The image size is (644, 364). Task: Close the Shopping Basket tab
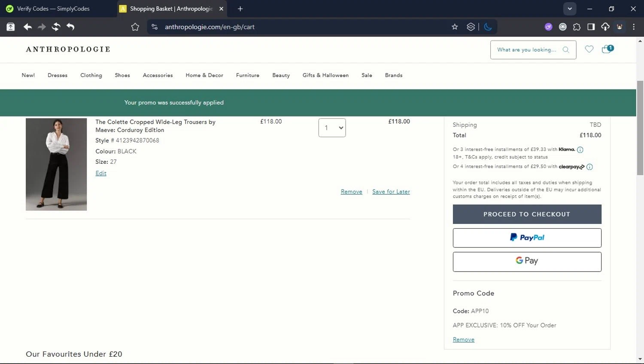coord(221,9)
